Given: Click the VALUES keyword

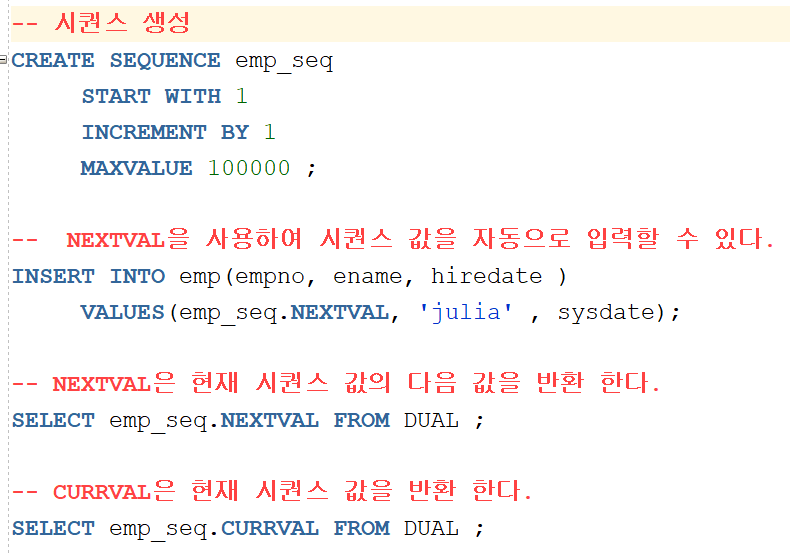Looking at the screenshot, I should point(122,312).
